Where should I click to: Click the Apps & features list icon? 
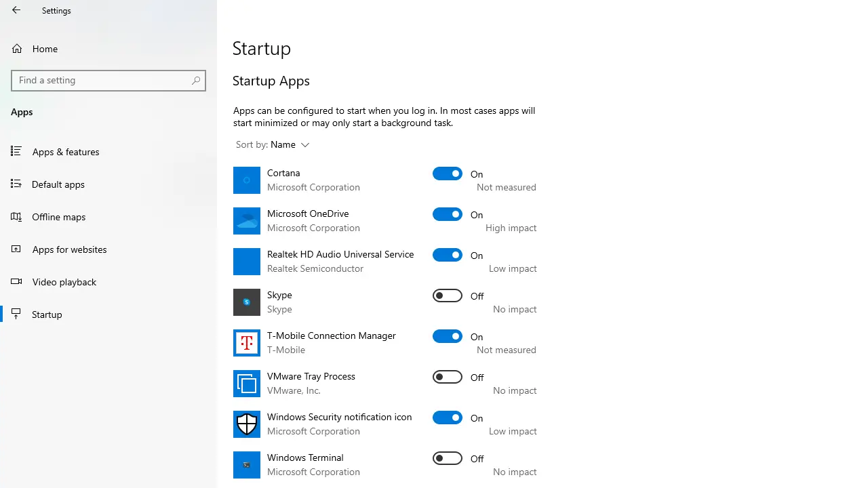[x=17, y=151]
